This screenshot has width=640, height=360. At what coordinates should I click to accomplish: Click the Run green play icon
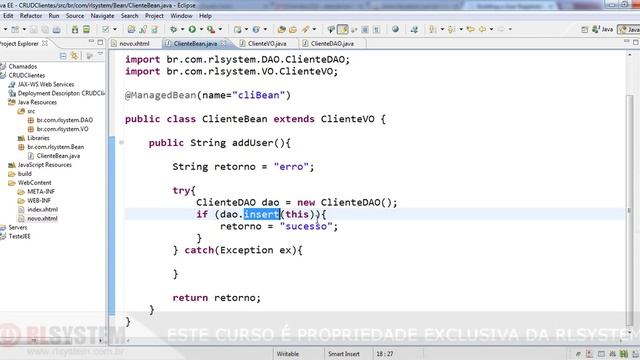(x=192, y=29)
